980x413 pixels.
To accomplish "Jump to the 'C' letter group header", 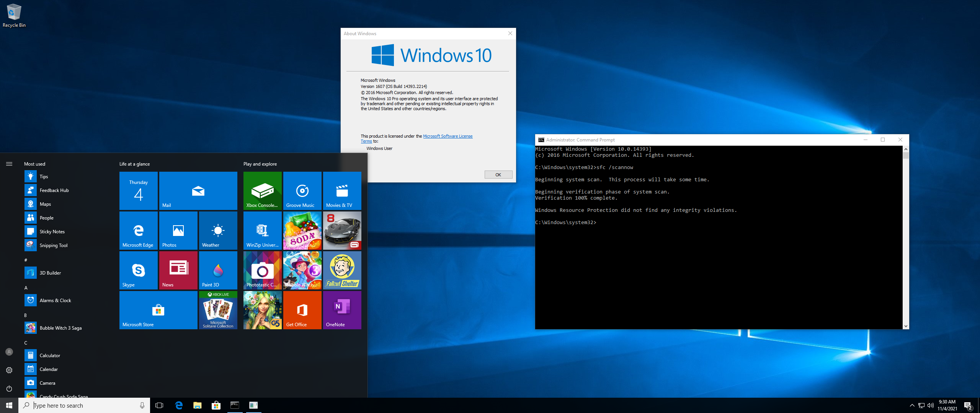I will 26,343.
